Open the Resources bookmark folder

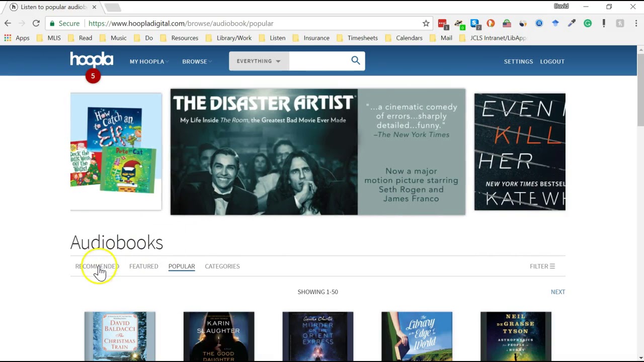[x=179, y=38]
